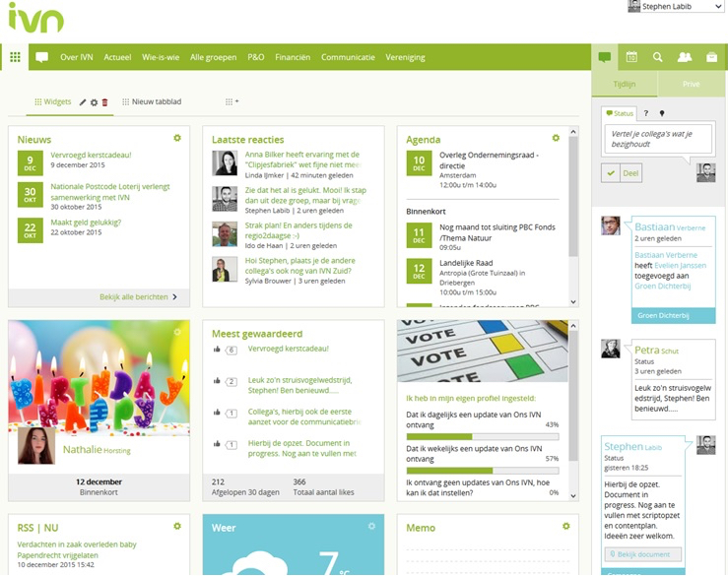
Task: Select the lightbulb idea status type icon
Action: (662, 113)
